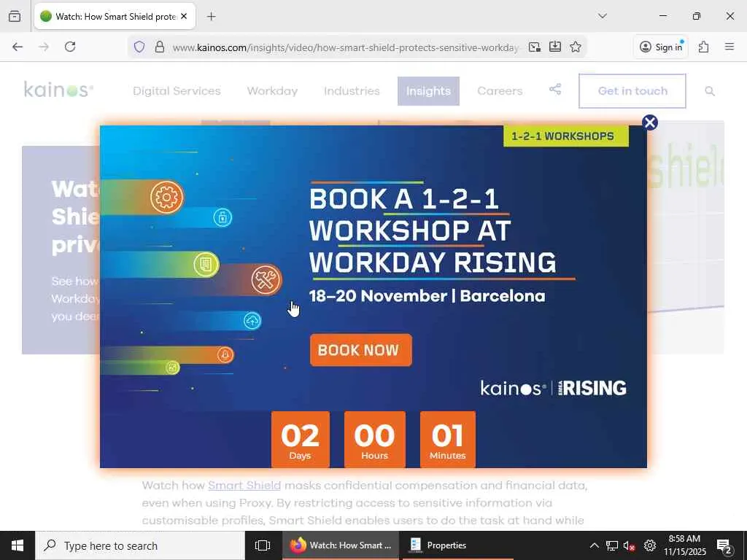Follow the Smart Shield link
Screen dimensions: 747x560
(244, 485)
